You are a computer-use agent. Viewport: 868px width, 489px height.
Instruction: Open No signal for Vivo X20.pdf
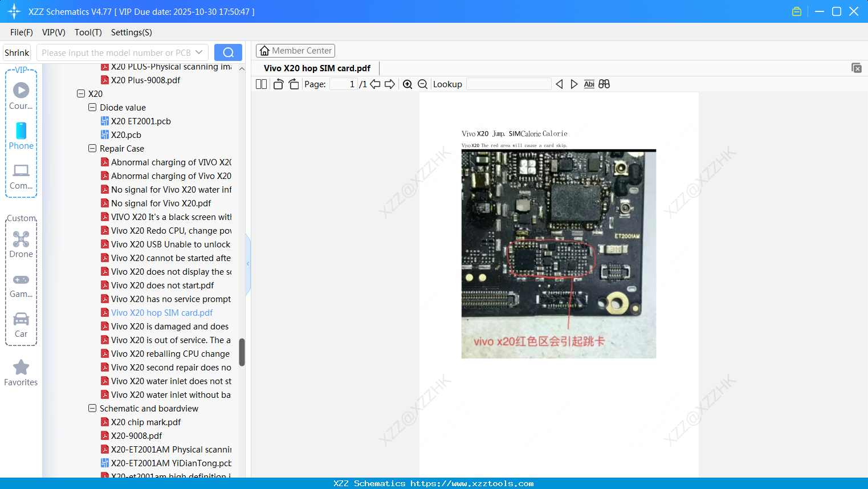[x=161, y=203]
